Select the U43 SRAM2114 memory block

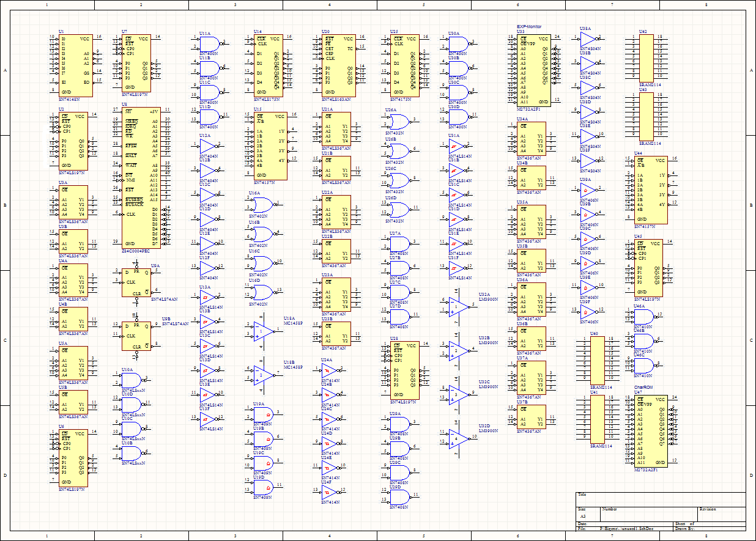click(647, 116)
